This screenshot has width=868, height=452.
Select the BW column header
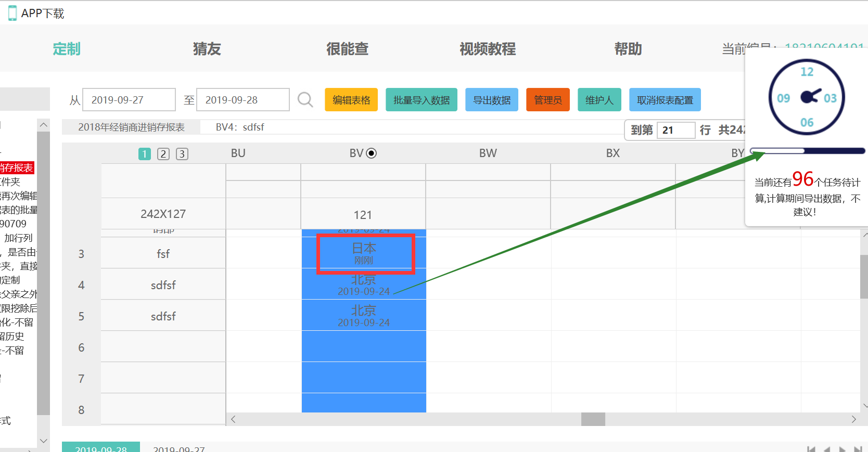[488, 153]
